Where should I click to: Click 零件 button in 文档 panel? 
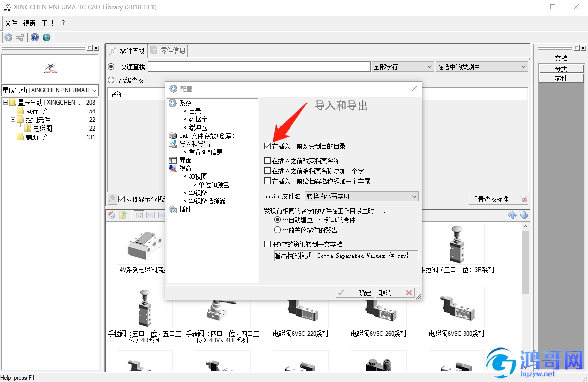click(x=561, y=78)
